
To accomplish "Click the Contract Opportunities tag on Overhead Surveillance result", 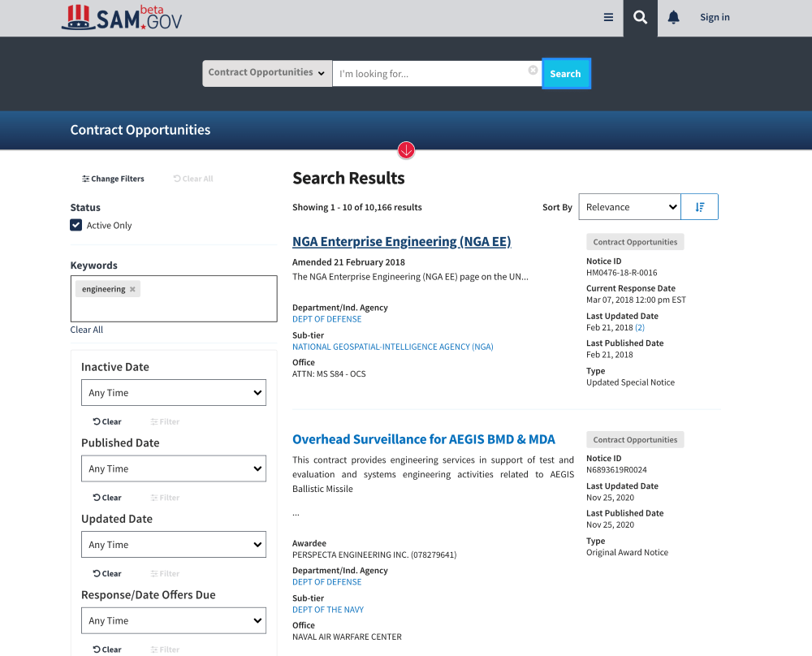I will pyautogui.click(x=635, y=439).
